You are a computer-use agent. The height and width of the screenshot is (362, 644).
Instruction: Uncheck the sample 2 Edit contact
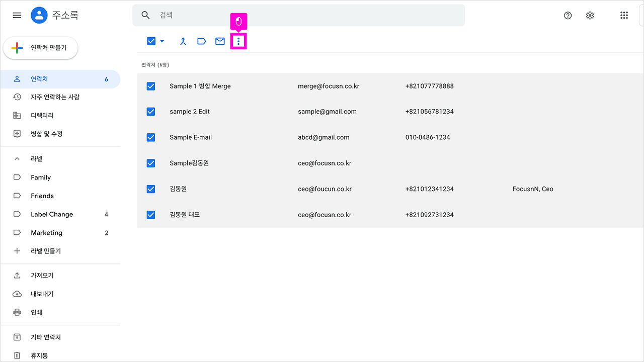(151, 112)
